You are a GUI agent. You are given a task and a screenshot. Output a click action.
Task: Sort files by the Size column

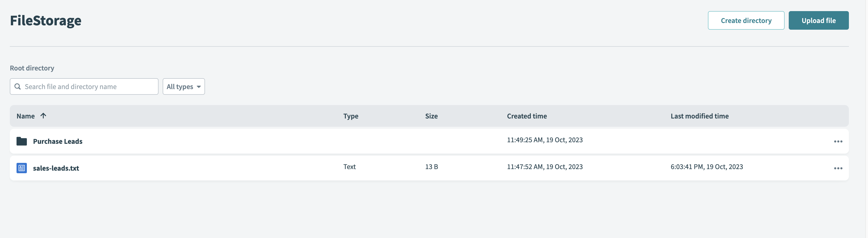click(431, 116)
